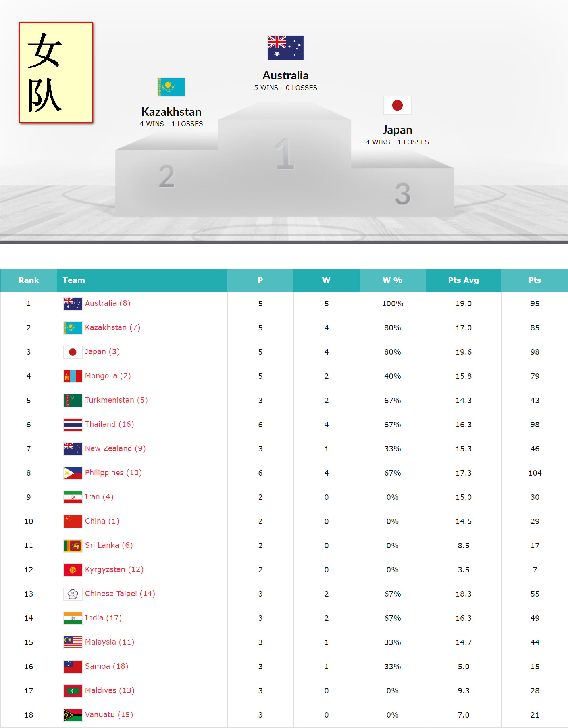Click the New Zealand flag icon
The height and width of the screenshot is (728, 568).
[73, 448]
